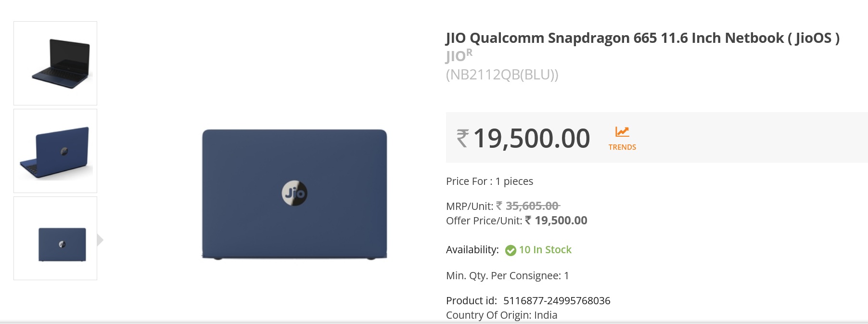This screenshot has width=868, height=324.
Task: Click the 10 In Stock availability link
Action: pos(544,250)
